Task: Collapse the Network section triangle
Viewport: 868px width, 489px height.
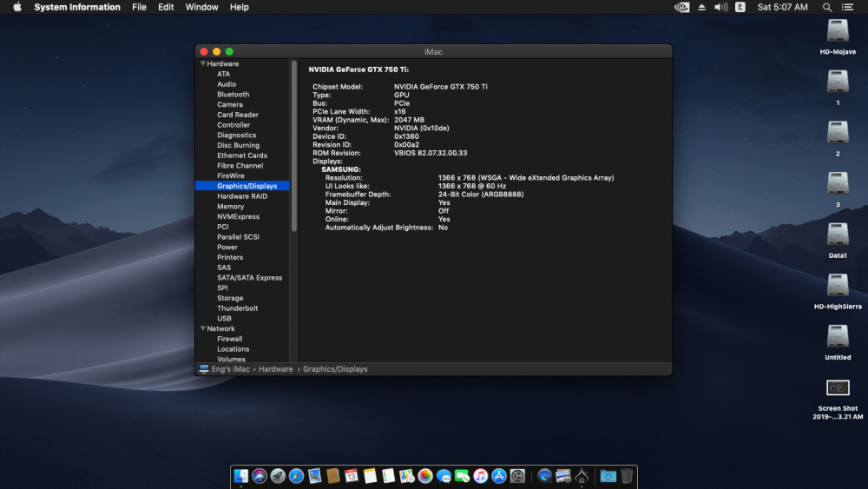Action: click(202, 328)
